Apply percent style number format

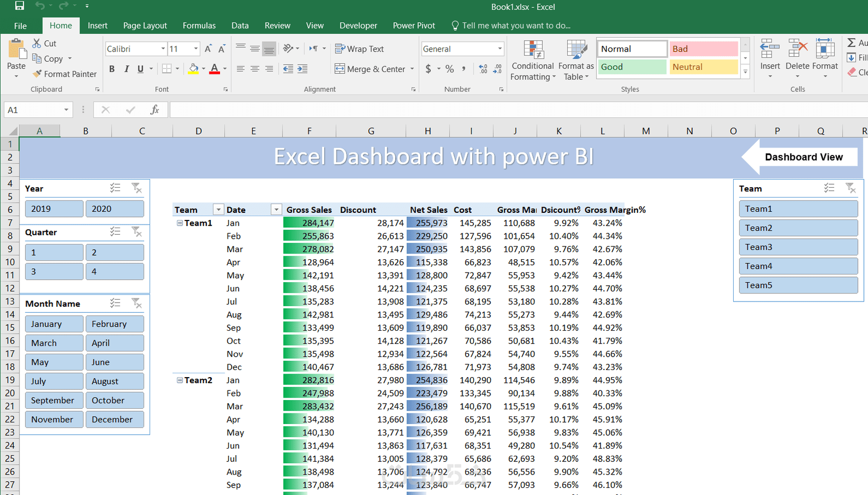[449, 69]
